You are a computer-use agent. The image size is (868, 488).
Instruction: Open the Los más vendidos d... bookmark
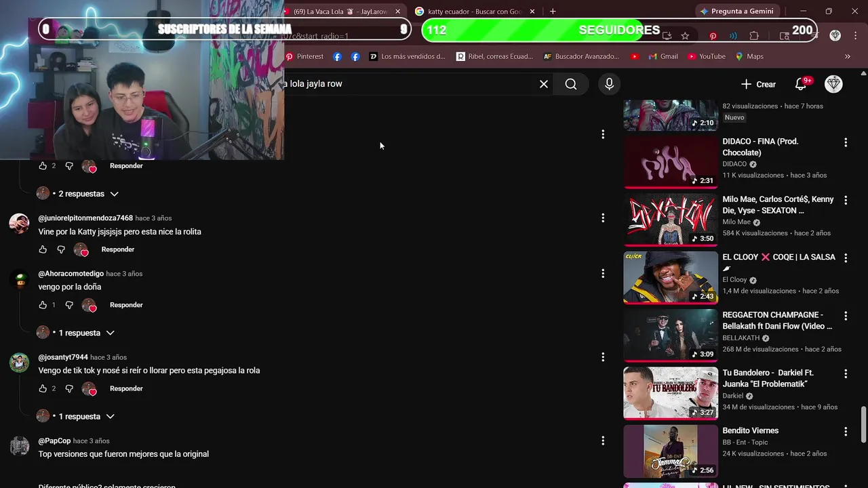407,56
